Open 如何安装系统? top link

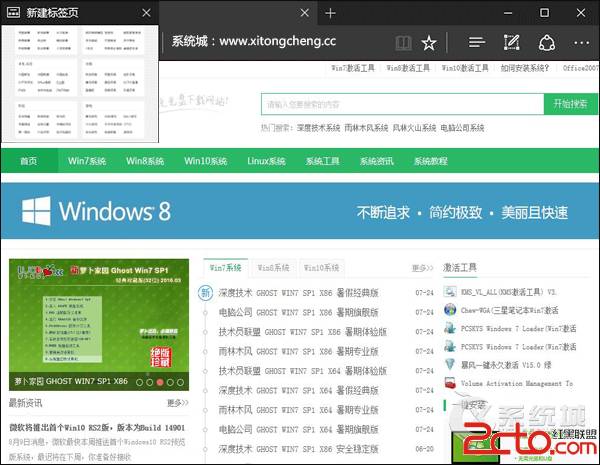[525, 68]
